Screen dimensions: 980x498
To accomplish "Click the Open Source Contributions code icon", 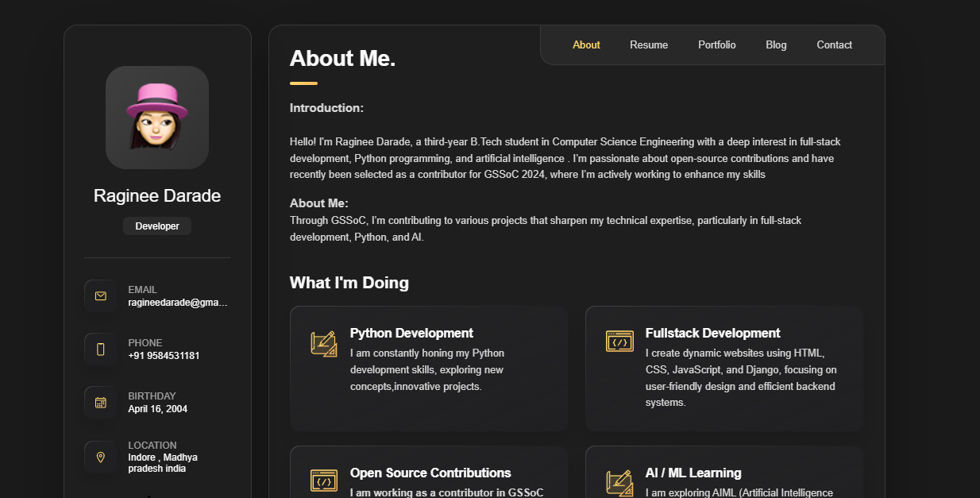I will [x=324, y=481].
